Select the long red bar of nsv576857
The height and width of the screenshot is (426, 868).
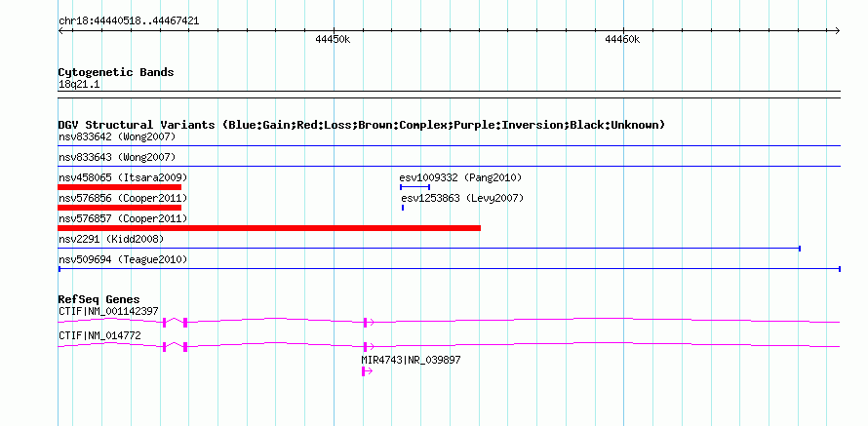269,228
